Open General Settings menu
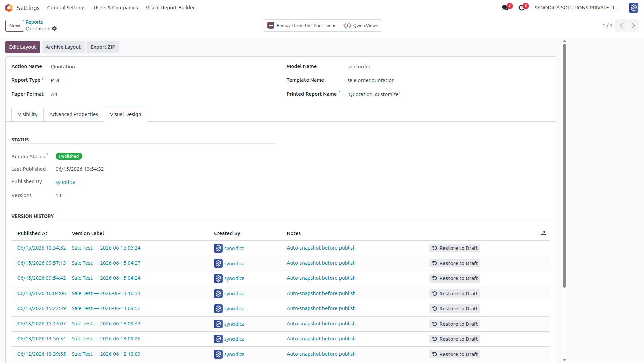The height and width of the screenshot is (363, 644). [x=66, y=8]
